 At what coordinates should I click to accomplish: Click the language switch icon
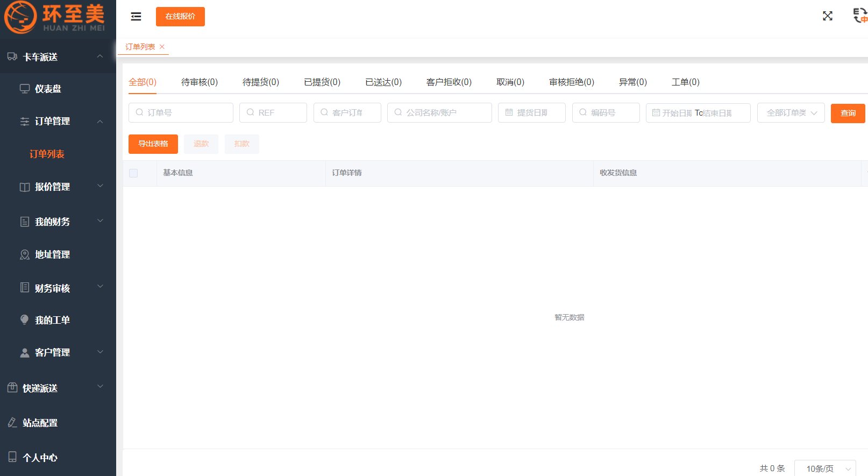pos(860,16)
